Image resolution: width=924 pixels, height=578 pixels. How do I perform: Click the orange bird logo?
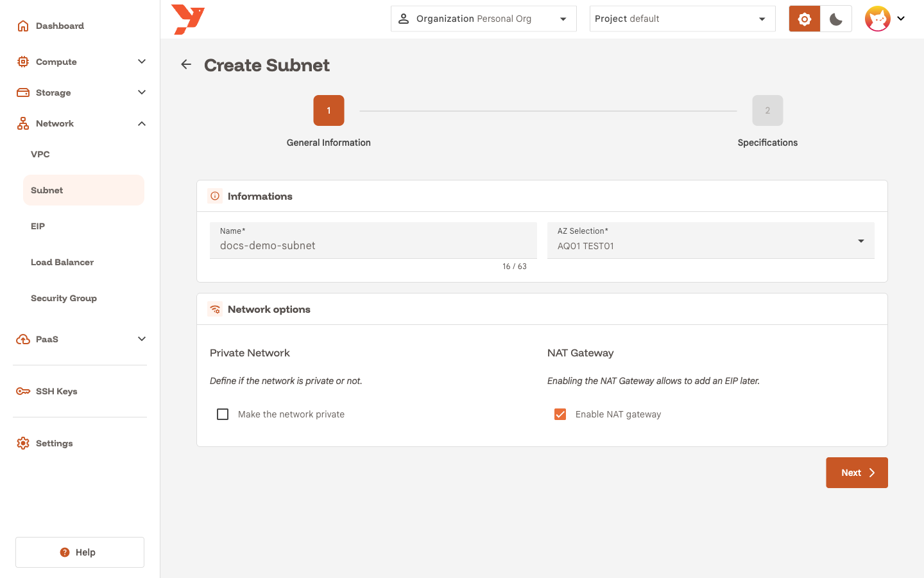tap(188, 19)
